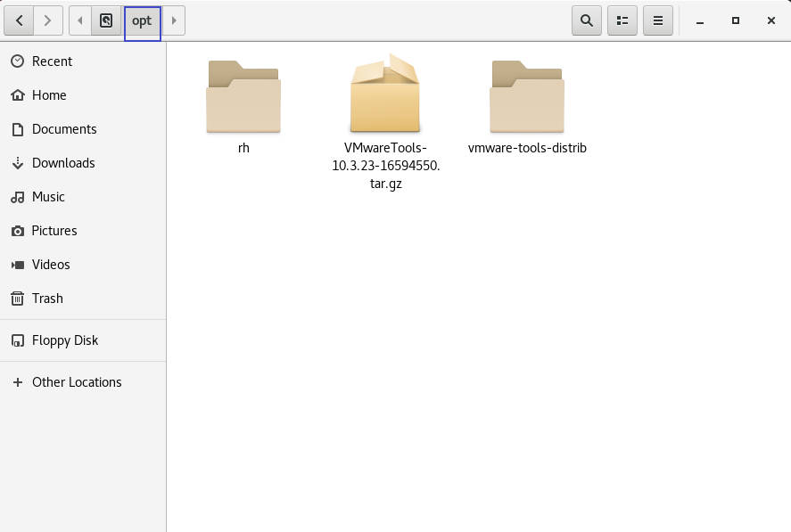Go back with the back arrow button

[x=19, y=20]
